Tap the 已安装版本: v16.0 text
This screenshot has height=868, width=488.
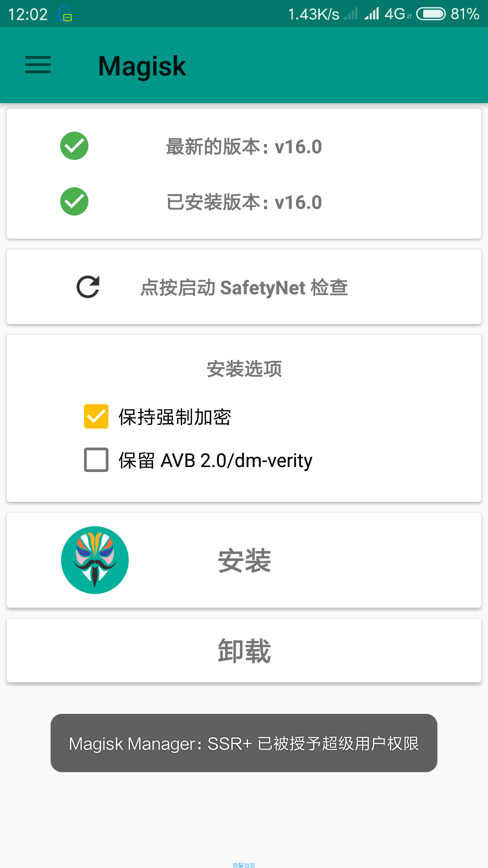pos(244,202)
